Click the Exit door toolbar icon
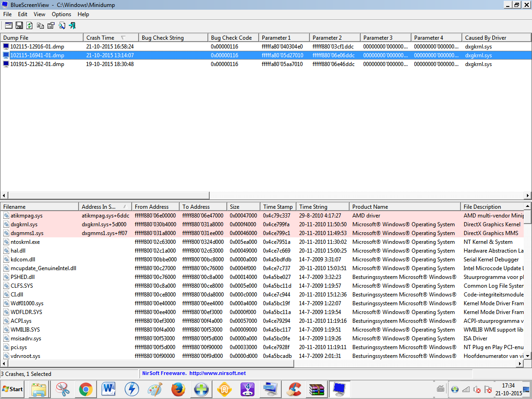 (72, 25)
